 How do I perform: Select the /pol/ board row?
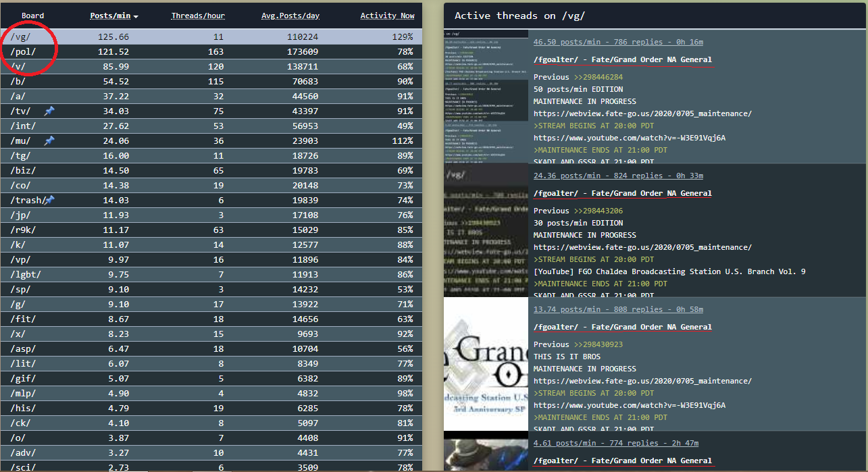212,51
